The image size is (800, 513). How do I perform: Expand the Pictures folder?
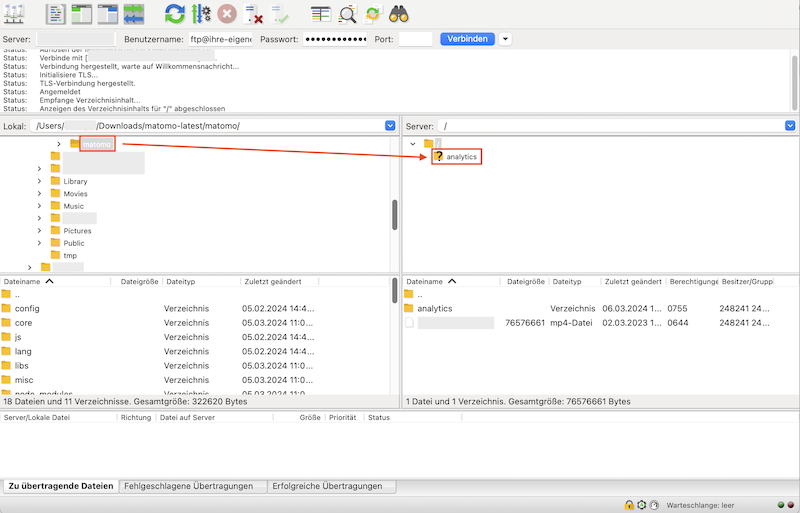coord(39,231)
